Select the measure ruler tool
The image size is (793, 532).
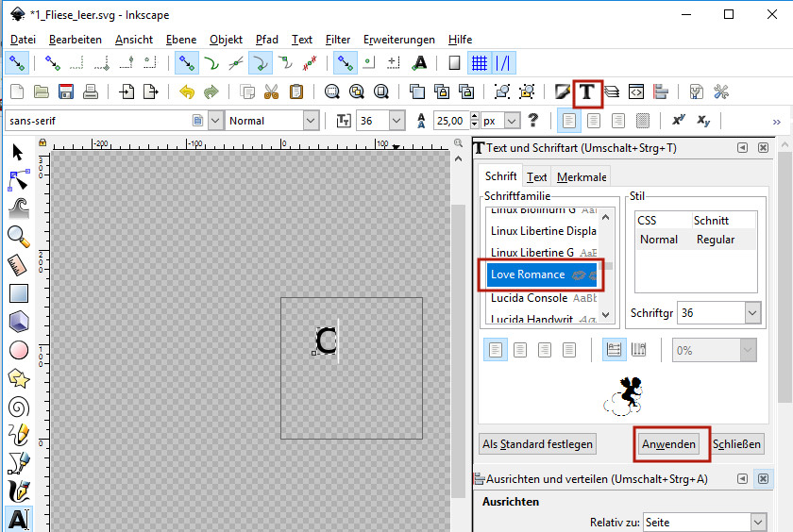pos(18,265)
